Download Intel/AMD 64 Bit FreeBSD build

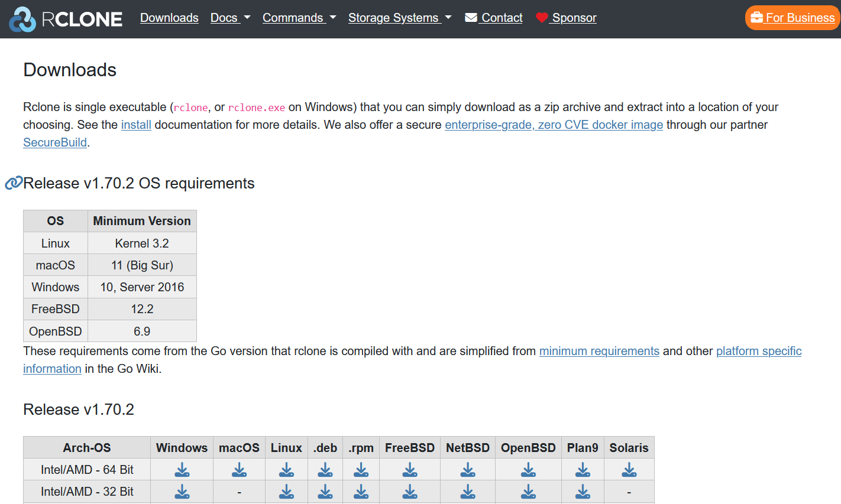pos(410,470)
